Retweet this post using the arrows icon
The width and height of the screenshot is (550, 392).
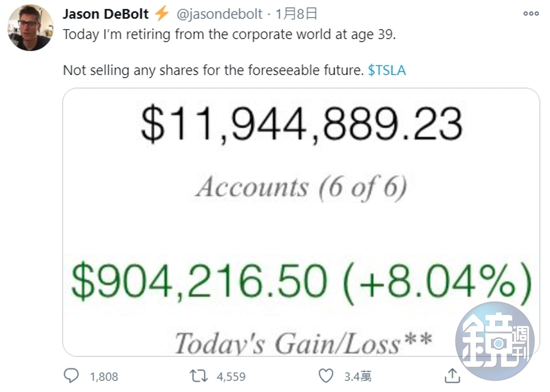199,376
